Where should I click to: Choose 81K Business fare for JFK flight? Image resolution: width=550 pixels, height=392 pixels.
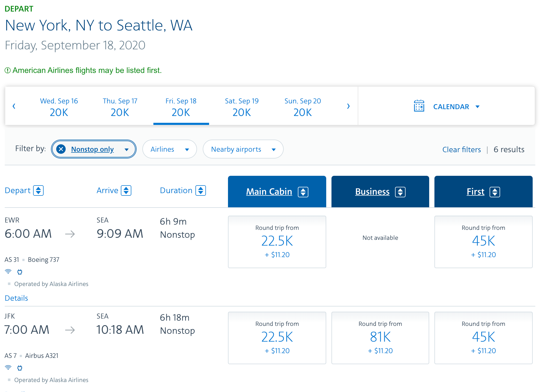click(380, 338)
